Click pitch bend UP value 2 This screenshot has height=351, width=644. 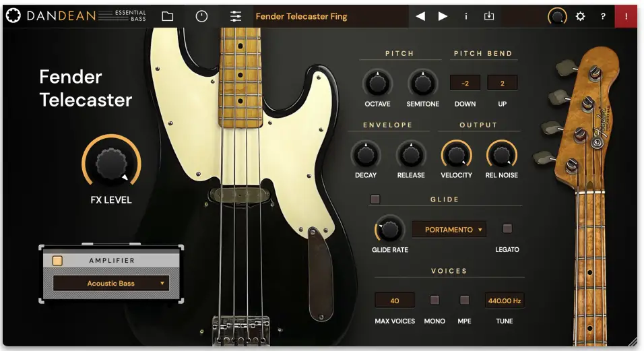point(502,84)
